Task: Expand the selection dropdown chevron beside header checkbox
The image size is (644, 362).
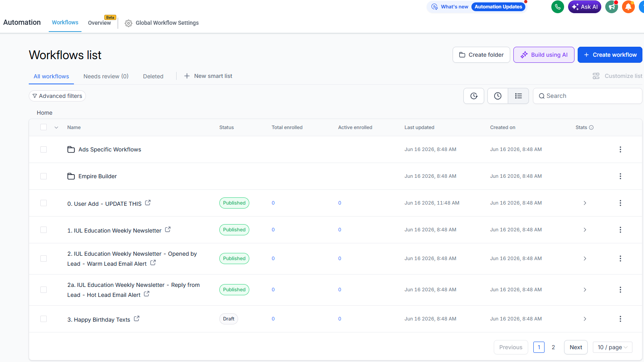Action: click(56, 127)
